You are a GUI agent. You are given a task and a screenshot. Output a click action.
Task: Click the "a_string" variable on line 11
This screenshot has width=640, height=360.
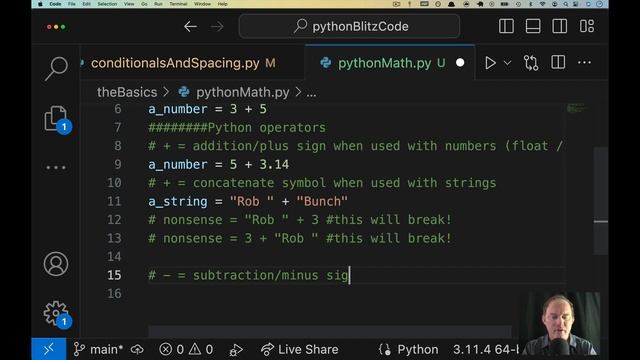coord(178,201)
